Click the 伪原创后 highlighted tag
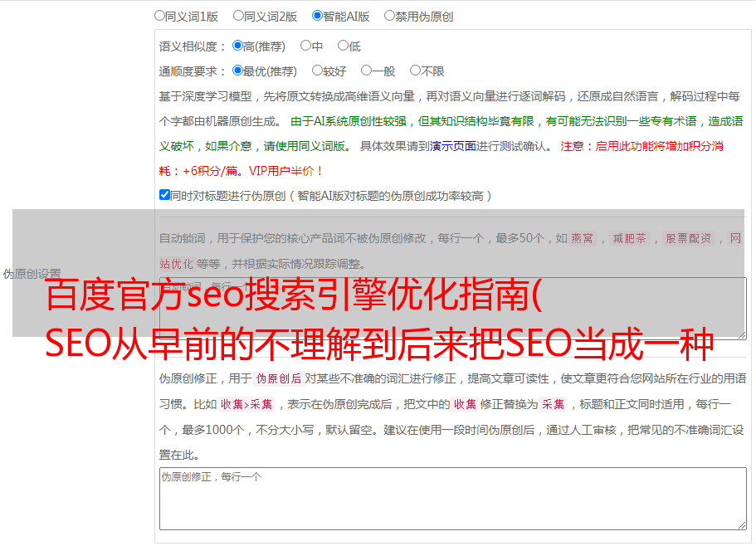Viewport: 756px width, 546px height. click(279, 378)
